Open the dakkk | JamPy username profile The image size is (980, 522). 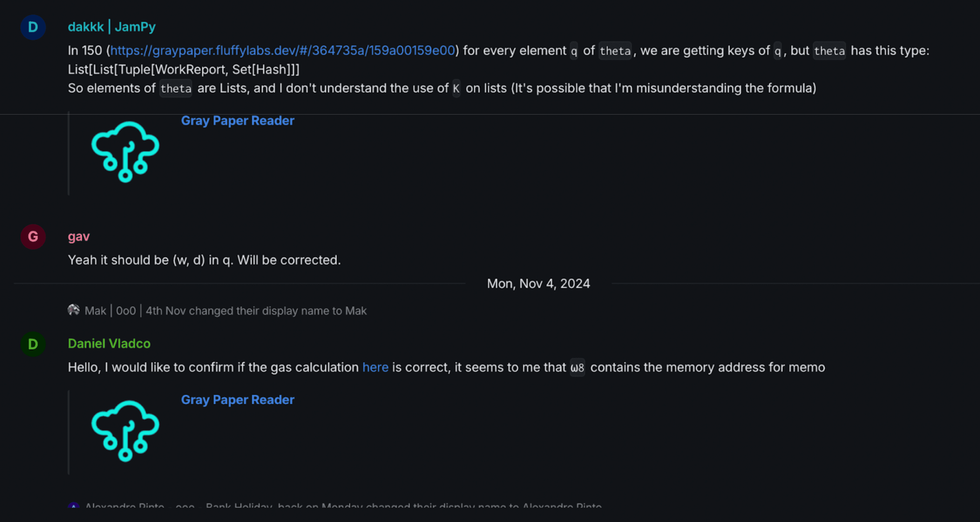[111, 27]
